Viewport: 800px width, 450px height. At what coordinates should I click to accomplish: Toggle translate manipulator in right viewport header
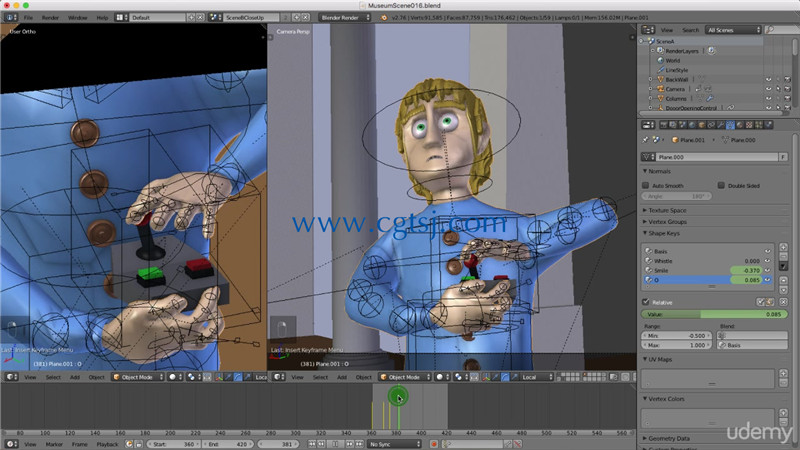495,377
